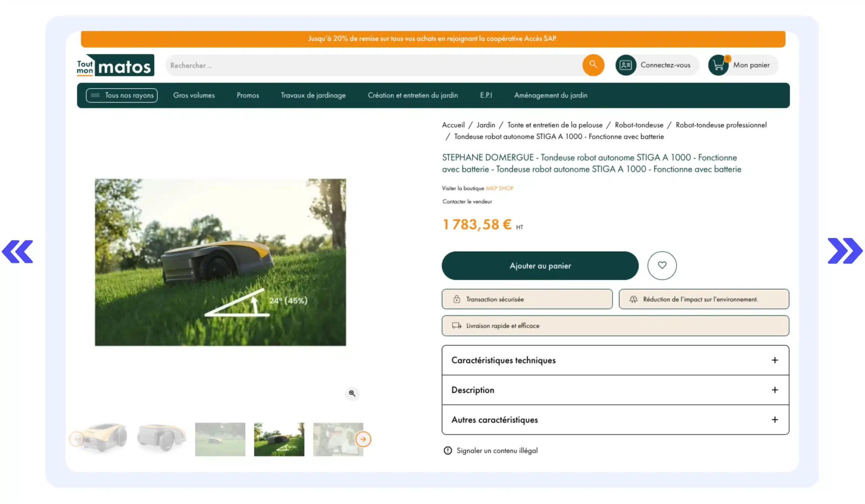
Task: Select fourth thumbnail showing slope angle
Action: (x=279, y=439)
